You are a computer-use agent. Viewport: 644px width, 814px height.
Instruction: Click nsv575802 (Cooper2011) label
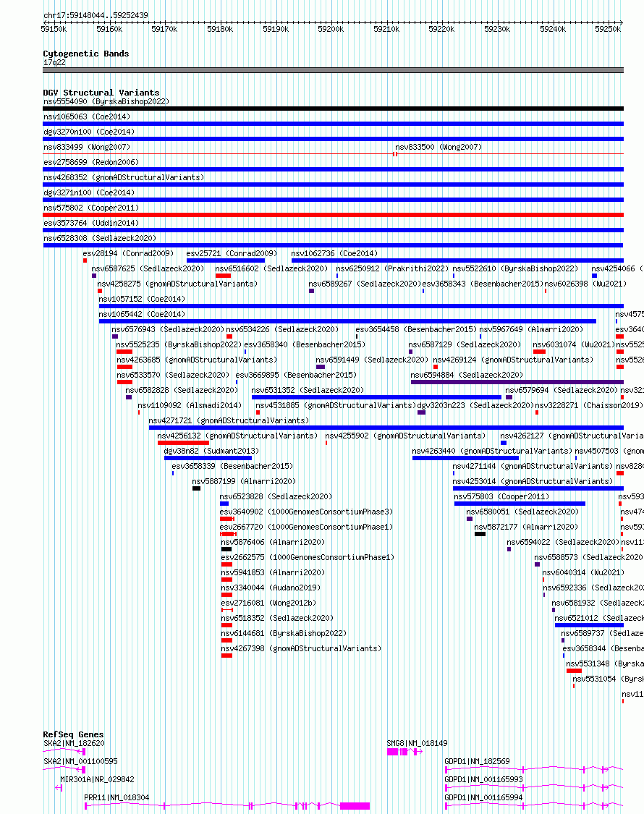coord(91,208)
